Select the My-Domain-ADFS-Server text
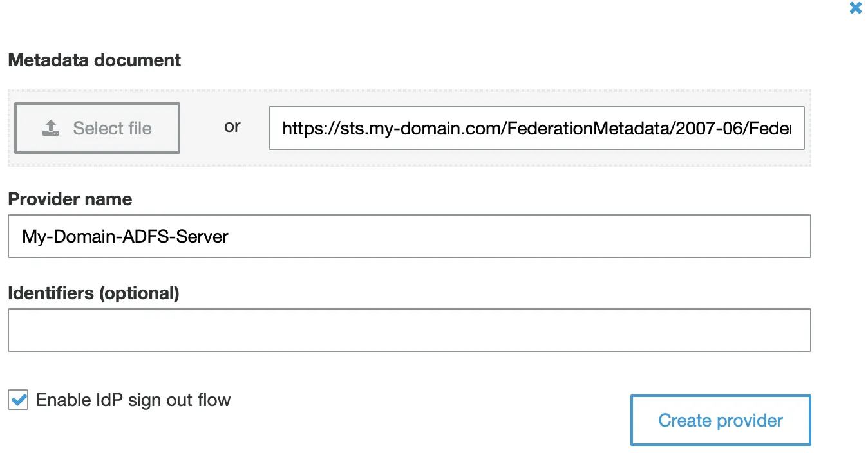This screenshot has height=453, width=868. [124, 236]
